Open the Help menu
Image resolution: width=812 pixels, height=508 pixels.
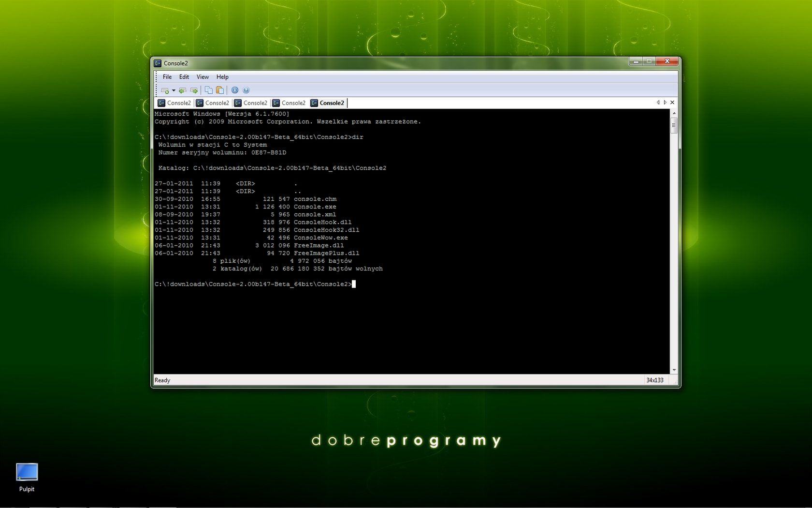[222, 77]
